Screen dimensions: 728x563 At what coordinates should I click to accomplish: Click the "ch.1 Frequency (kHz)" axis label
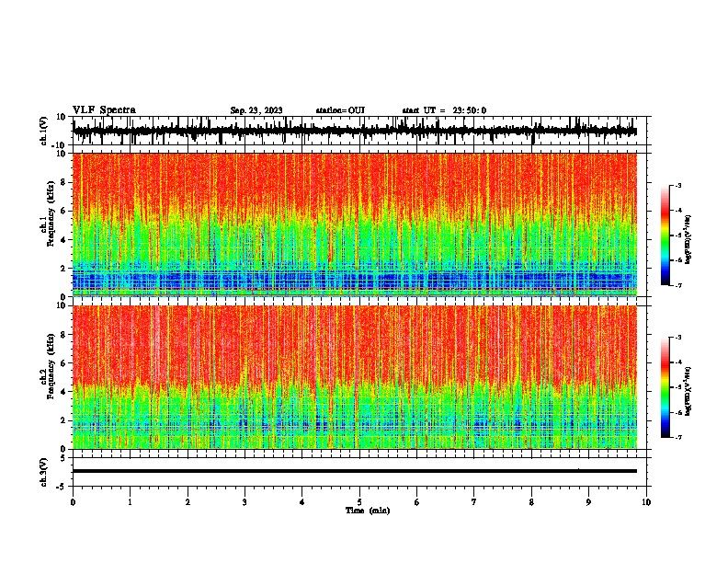coord(48,213)
